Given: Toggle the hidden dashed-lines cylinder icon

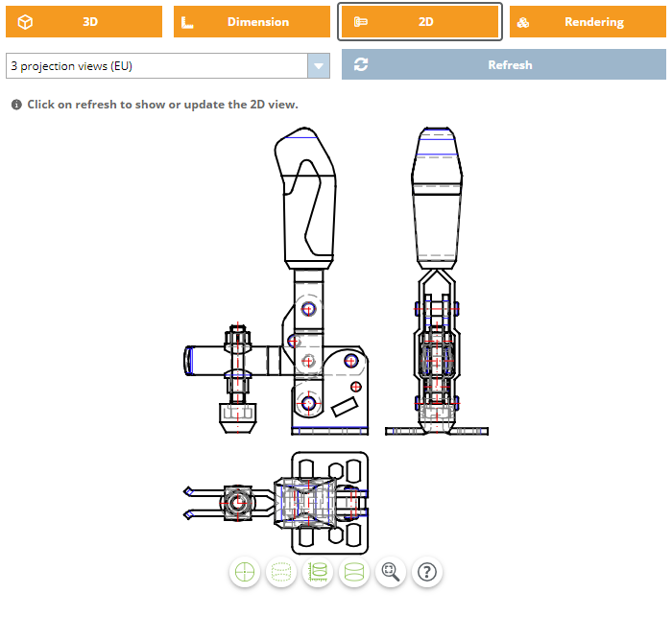Looking at the screenshot, I should click(x=281, y=572).
